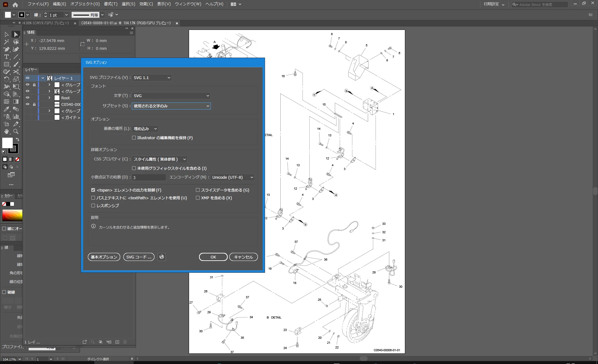This screenshot has width=598, height=364.
Task: Open the エンコーディング Unicode dropdown
Action: [232, 177]
